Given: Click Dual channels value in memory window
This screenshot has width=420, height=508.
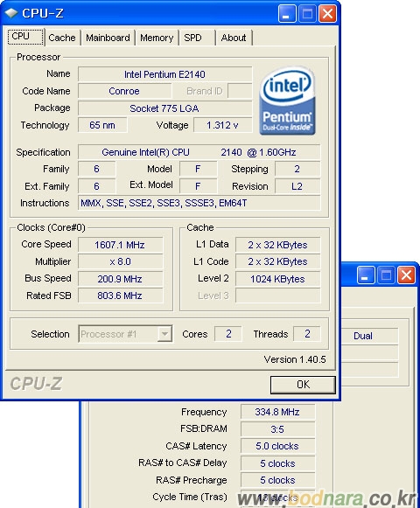Looking at the screenshot, I should click(369, 336).
